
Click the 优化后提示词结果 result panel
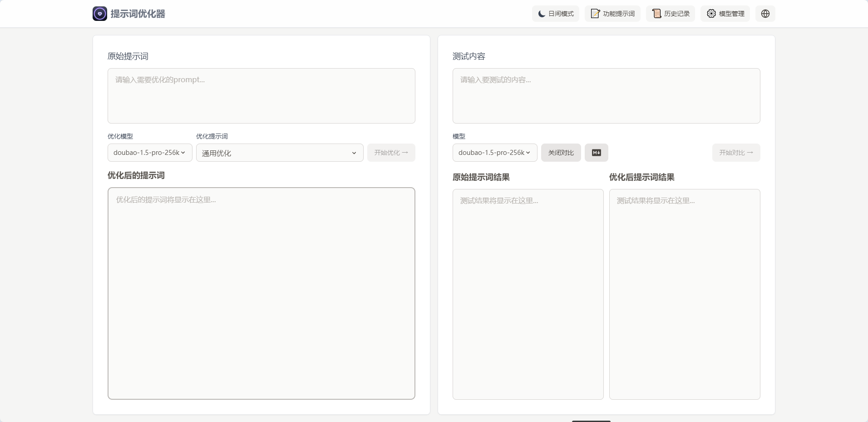685,294
